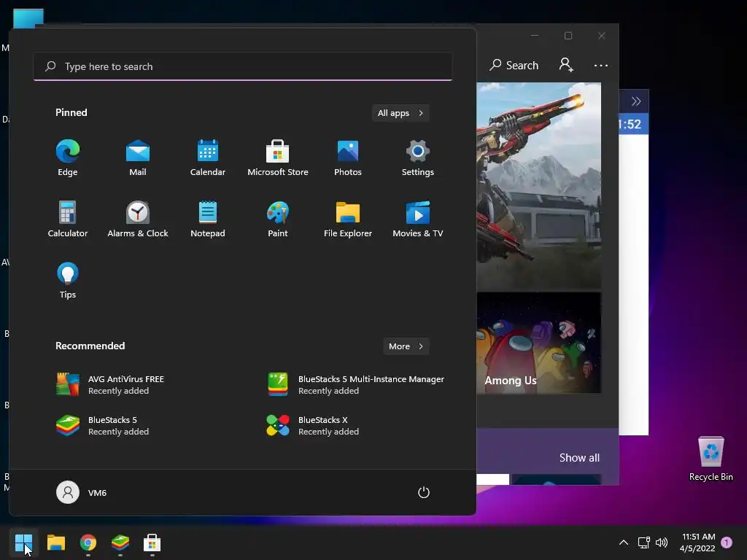Open File Explorer in pinned apps
This screenshot has width=747, height=560.
[348, 219]
